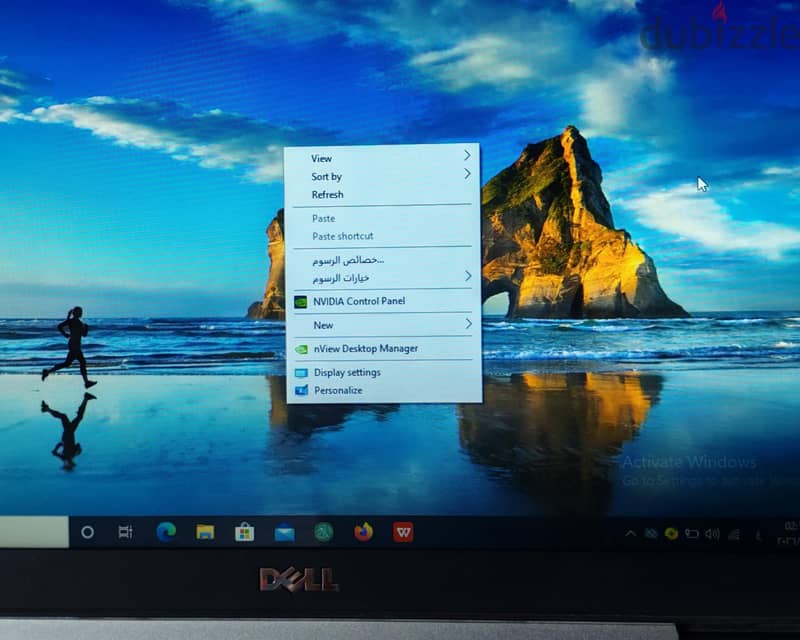Select the greyed Paste entry
This screenshot has height=640, width=800.
383,218
